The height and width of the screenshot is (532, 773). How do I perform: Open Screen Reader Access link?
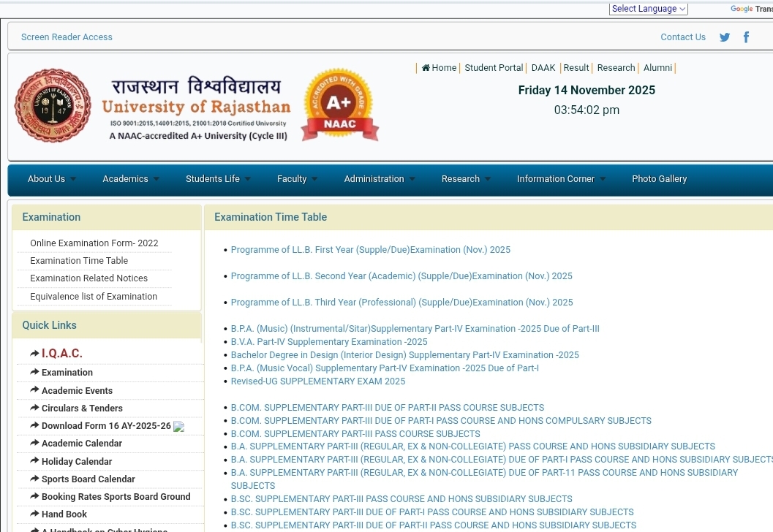67,37
